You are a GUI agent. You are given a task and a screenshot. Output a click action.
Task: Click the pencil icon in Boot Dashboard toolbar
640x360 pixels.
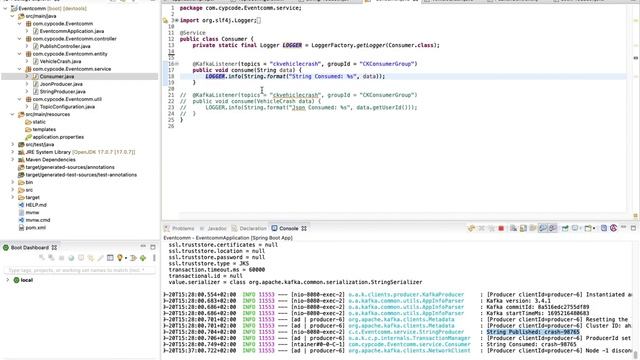click(x=100, y=258)
